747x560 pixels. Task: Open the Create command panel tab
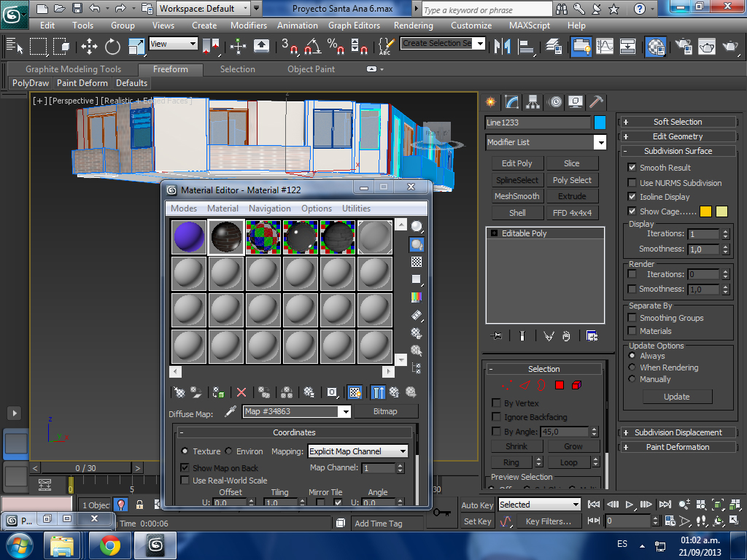[x=490, y=101]
